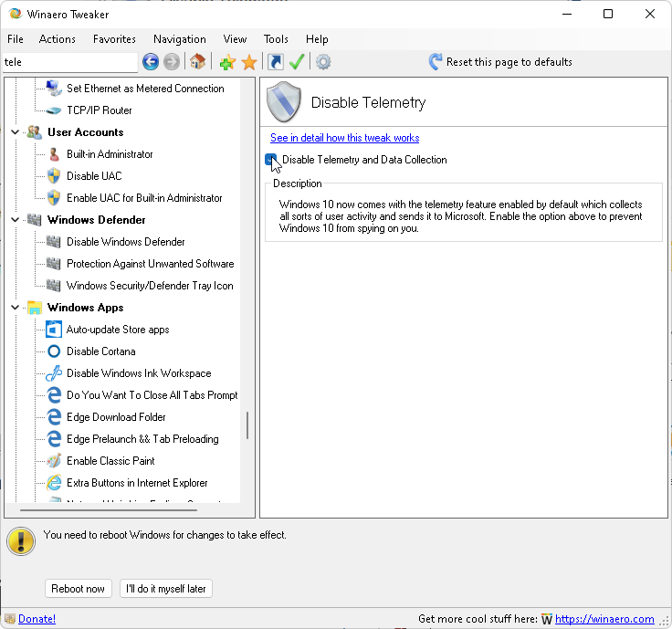Click the Disable UAC shield icon
This screenshot has height=629, width=672.
[x=54, y=176]
